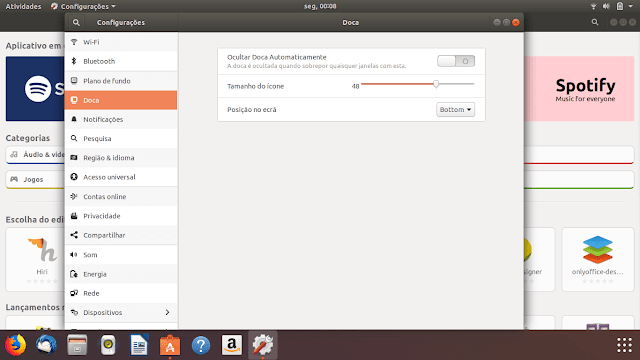Screen dimensions: 640x360
Task: Click the search icon in Configurações header
Action: [x=76, y=22]
